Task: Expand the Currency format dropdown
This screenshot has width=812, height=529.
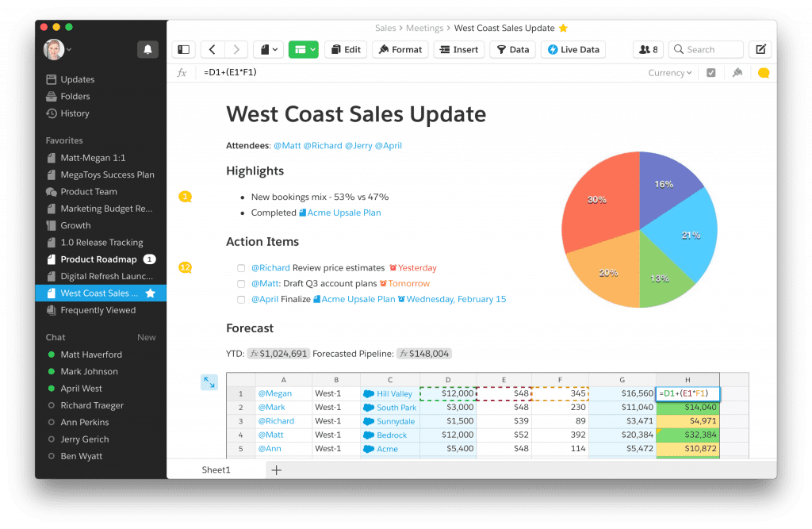Action: pyautogui.click(x=669, y=72)
